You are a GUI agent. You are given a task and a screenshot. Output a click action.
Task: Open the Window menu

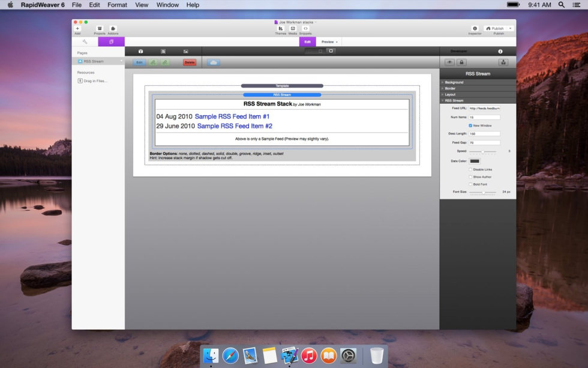point(167,5)
